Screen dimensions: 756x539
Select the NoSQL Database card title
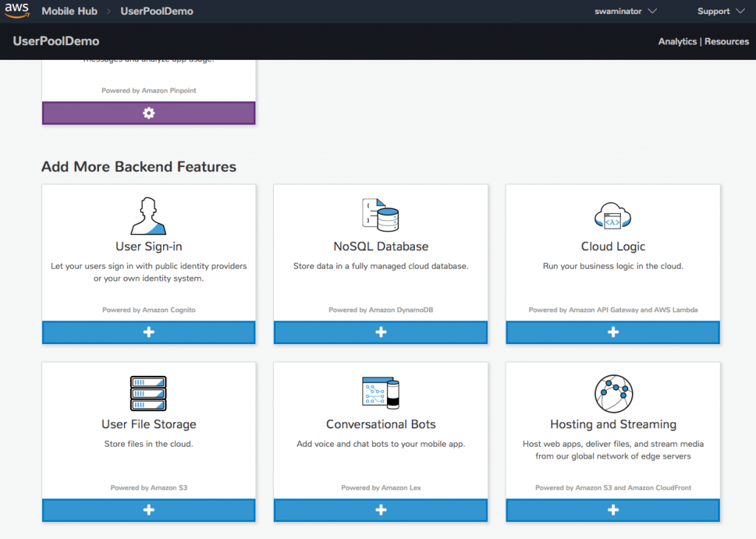381,247
